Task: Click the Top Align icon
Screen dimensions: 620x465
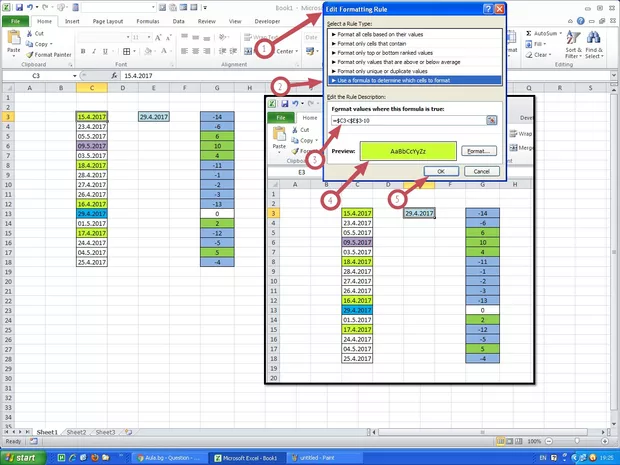Action: click(184, 37)
